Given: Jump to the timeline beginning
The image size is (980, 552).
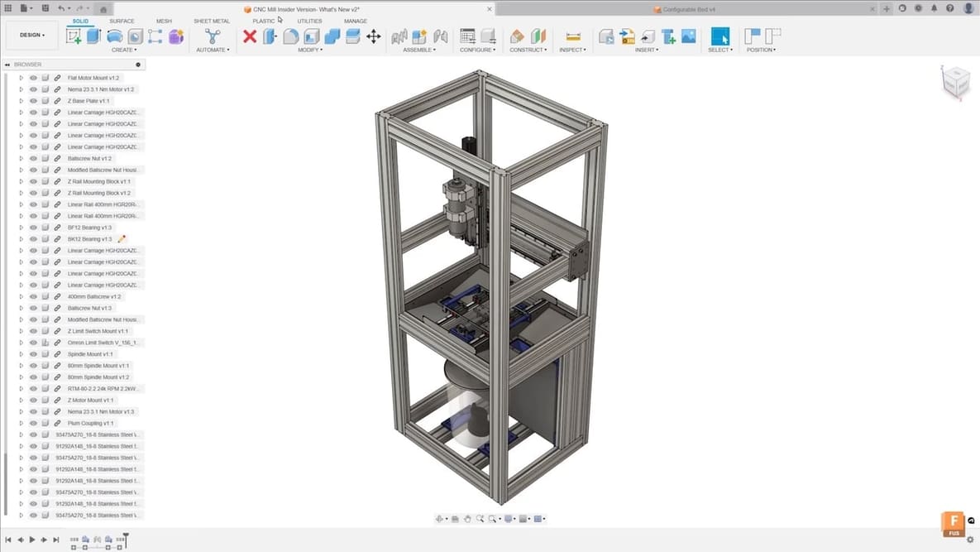Looking at the screenshot, I should (8, 540).
